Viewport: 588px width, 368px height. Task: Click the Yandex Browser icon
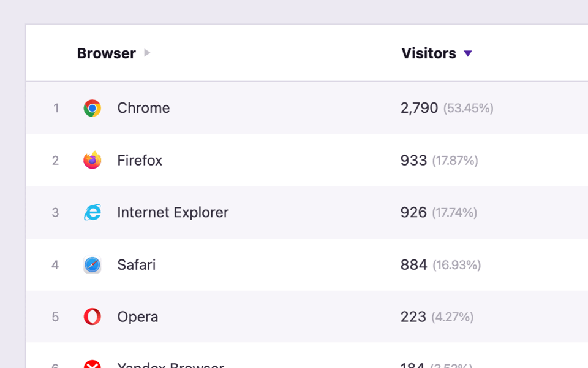(92, 365)
